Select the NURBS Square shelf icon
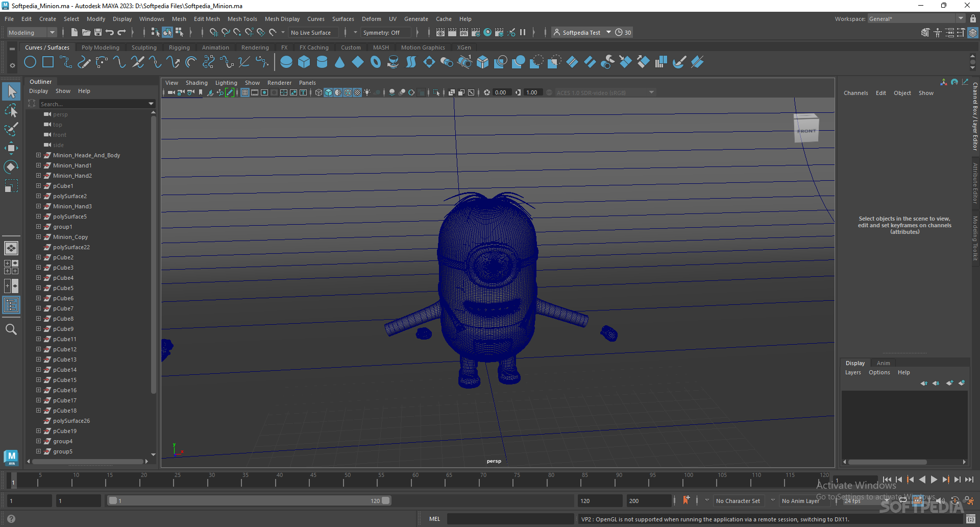The width and height of the screenshot is (980, 527). click(48, 62)
